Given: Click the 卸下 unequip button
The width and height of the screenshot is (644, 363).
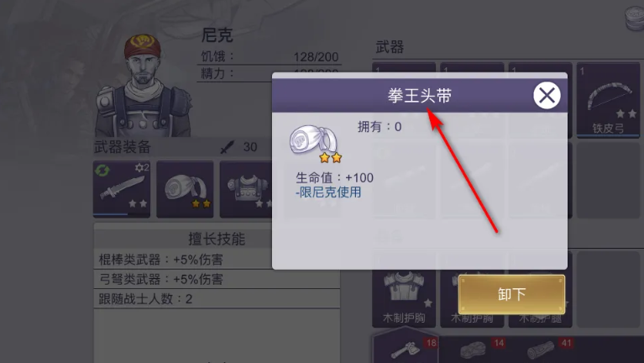Looking at the screenshot, I should click(x=511, y=294).
